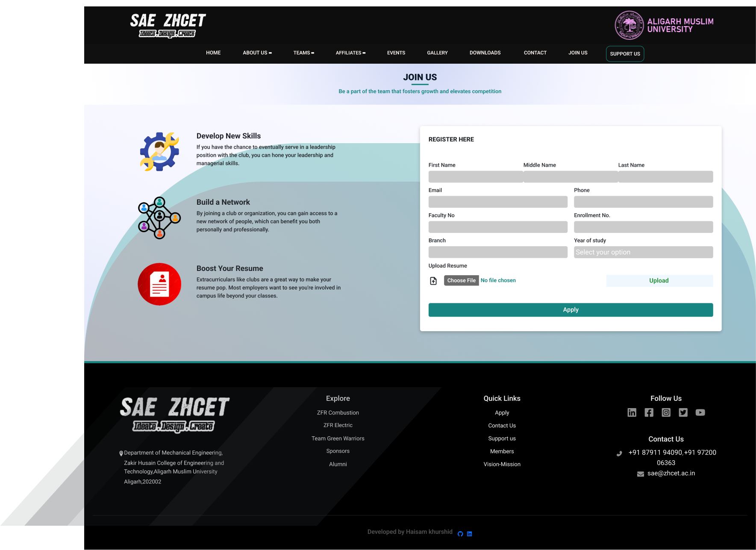
Task: Open Team Green Warriors link
Action: point(338,438)
